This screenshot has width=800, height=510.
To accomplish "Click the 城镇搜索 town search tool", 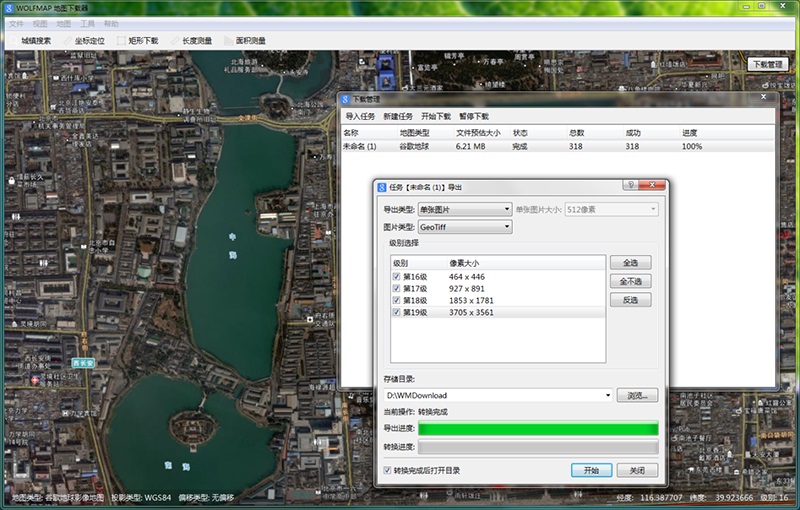I will click(36, 41).
